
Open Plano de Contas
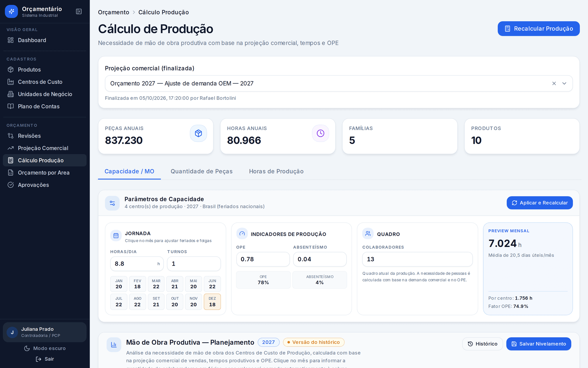[x=45, y=106]
